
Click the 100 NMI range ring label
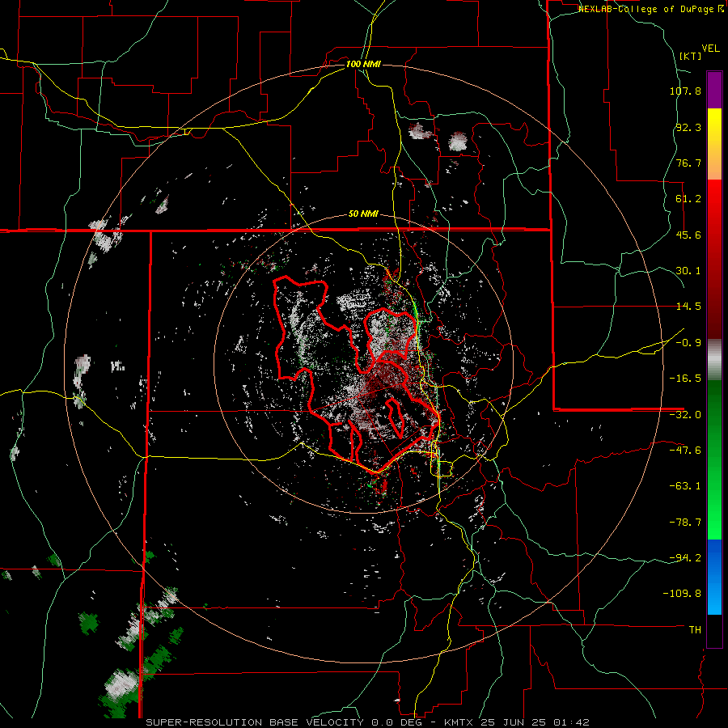click(363, 64)
